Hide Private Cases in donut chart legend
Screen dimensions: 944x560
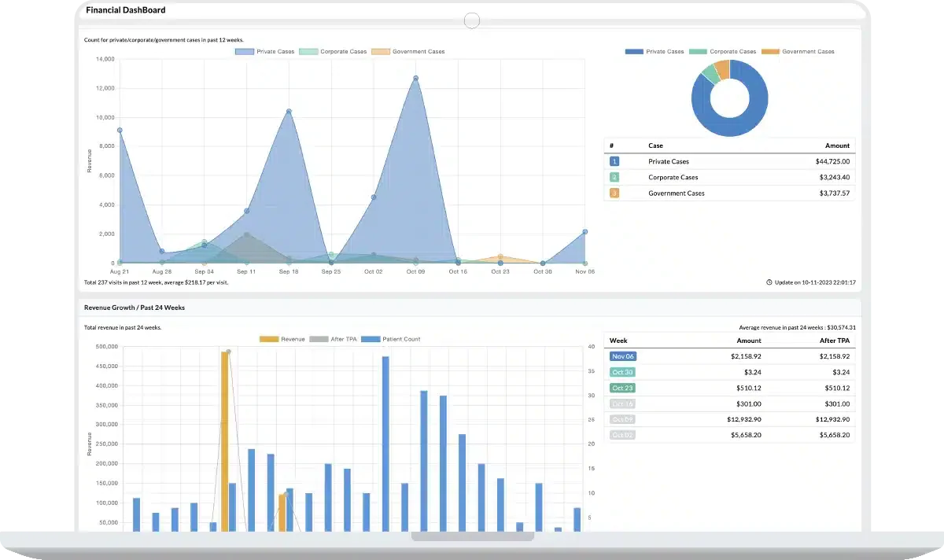point(655,52)
